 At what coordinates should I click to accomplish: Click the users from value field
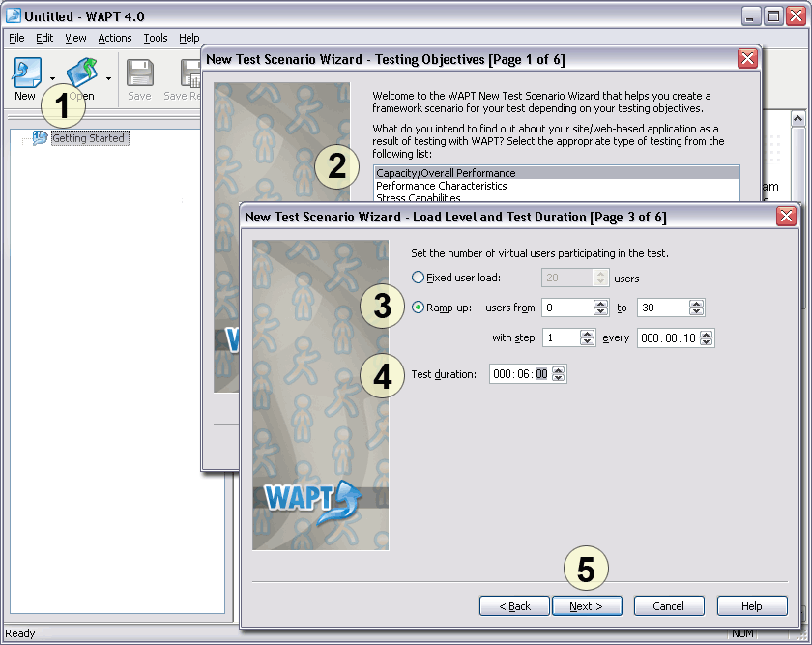[x=567, y=308]
